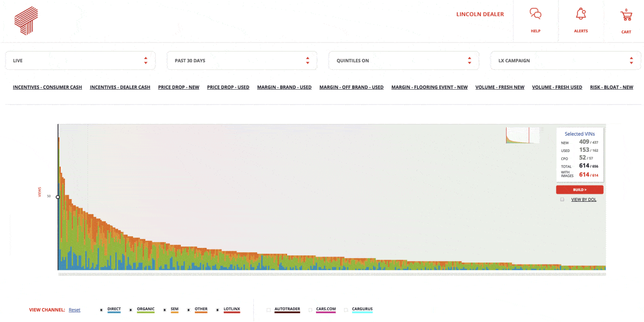Click the arrows on LX CAMPAIGN dropdown
Viewport: 644px width, 322px height.
[x=631, y=61]
